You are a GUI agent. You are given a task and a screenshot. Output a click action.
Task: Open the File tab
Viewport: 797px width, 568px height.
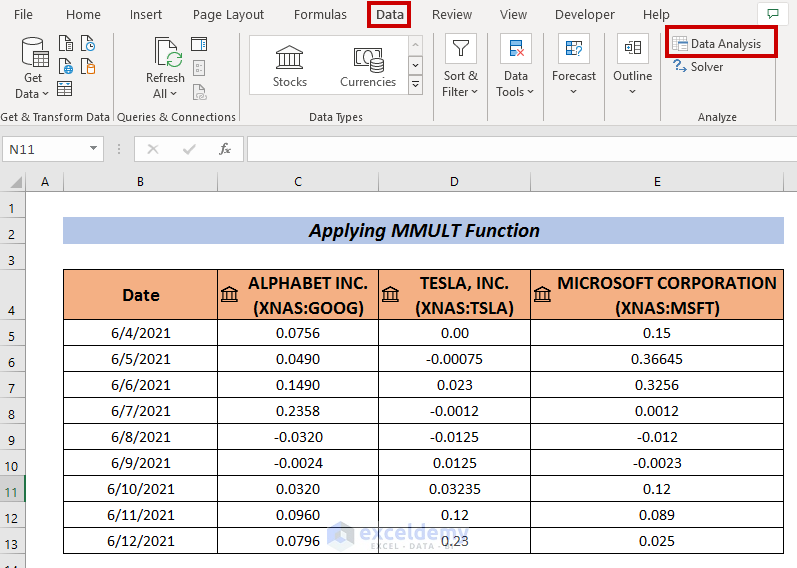[x=23, y=14]
